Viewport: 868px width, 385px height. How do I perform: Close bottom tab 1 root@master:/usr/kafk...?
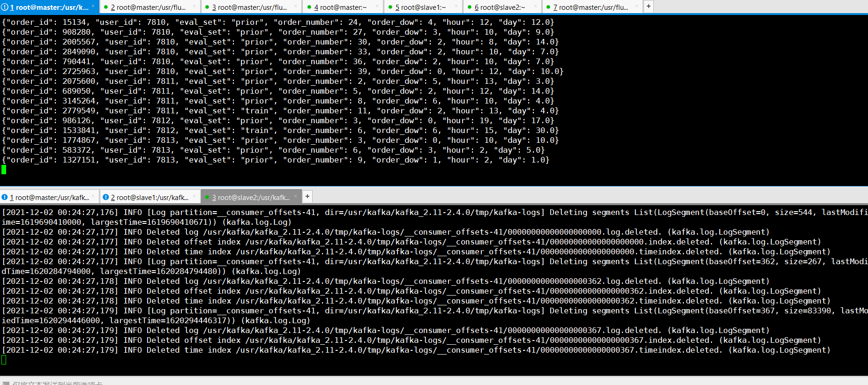click(93, 196)
